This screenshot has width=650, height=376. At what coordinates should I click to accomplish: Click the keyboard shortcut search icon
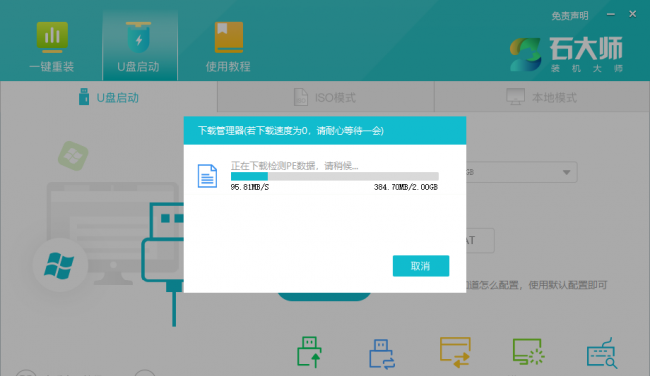coord(601,353)
